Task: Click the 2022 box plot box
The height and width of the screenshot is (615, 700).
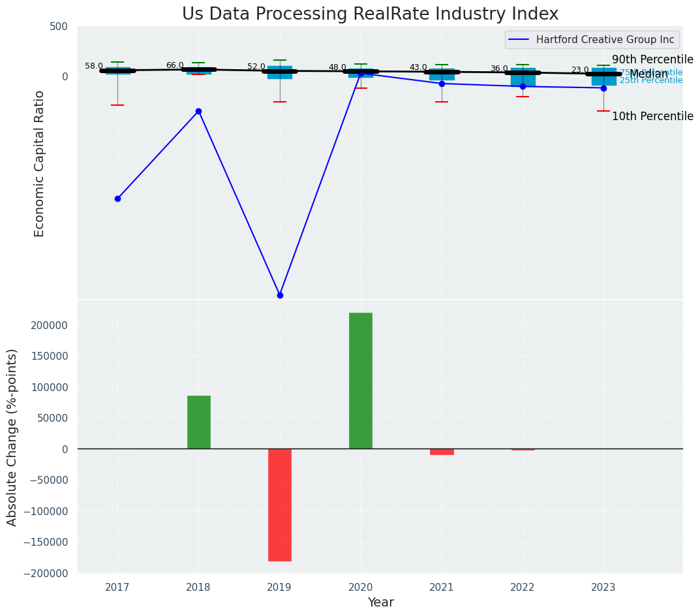Action: click(x=523, y=77)
